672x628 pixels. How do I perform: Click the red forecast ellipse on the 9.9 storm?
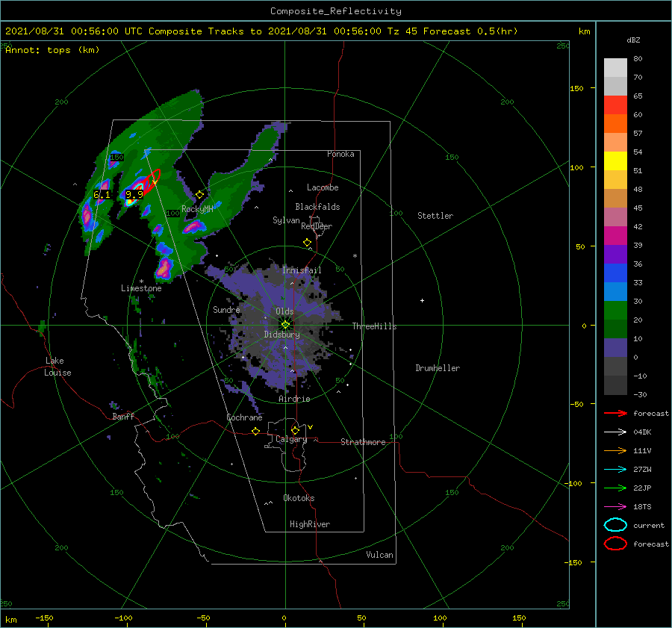point(151,182)
